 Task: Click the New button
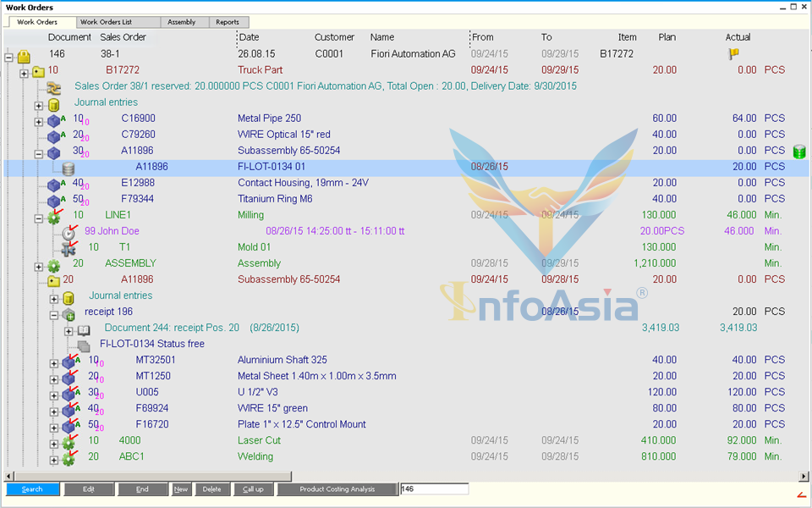click(181, 489)
